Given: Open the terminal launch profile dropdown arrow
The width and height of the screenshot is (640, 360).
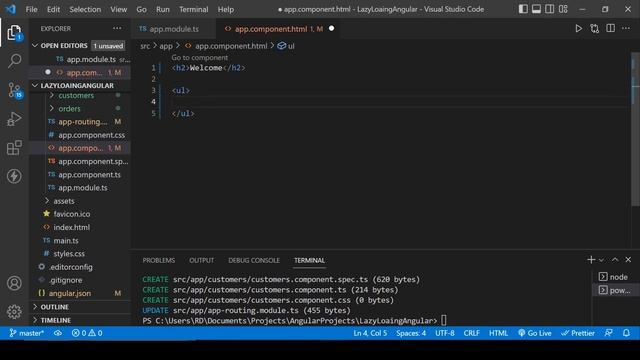Looking at the screenshot, I should point(602,260).
